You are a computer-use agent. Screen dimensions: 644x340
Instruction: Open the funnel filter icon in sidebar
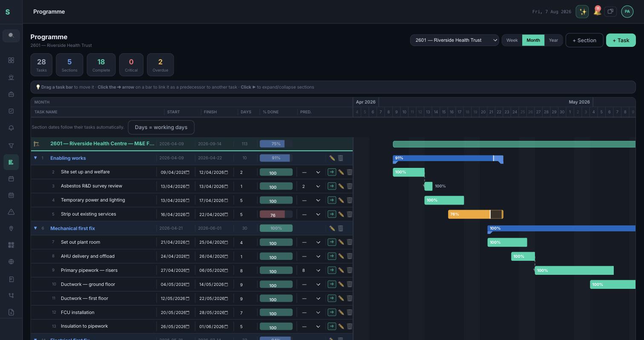click(11, 146)
